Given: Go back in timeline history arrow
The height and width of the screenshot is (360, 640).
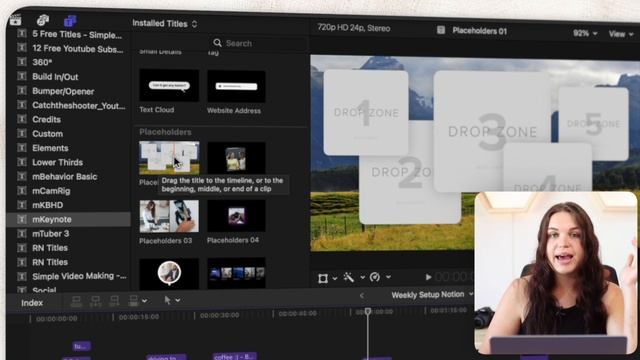Looking at the screenshot, I should (361, 296).
